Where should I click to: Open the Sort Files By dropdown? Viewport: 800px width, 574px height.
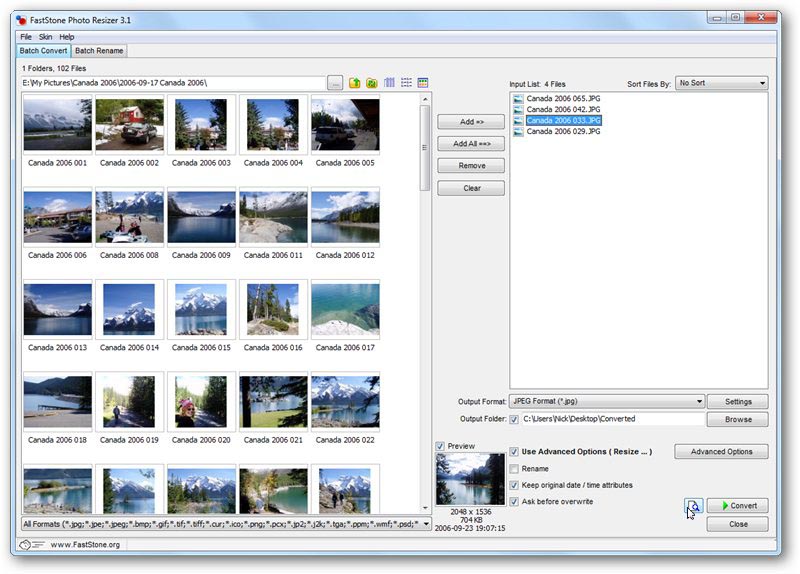[x=721, y=83]
